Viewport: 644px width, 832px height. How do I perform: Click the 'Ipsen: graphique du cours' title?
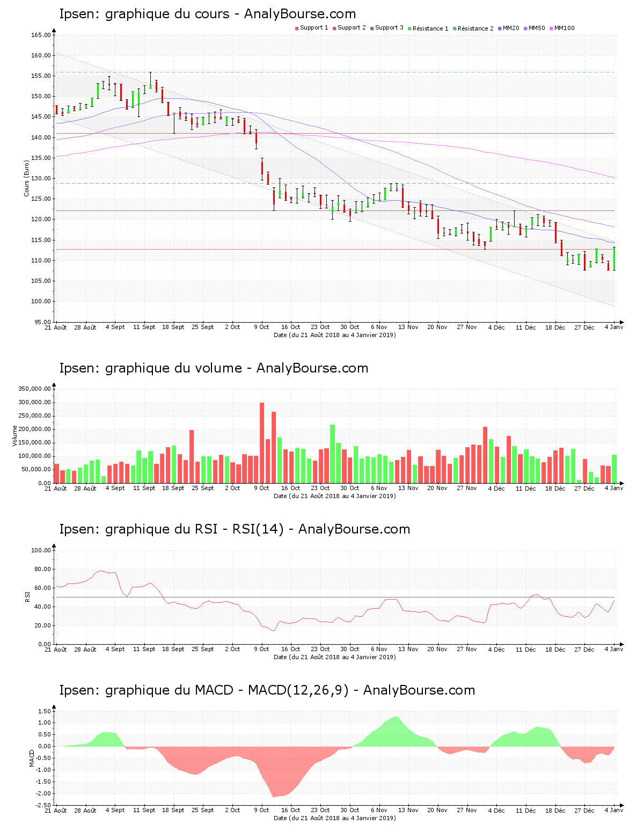click(x=207, y=14)
